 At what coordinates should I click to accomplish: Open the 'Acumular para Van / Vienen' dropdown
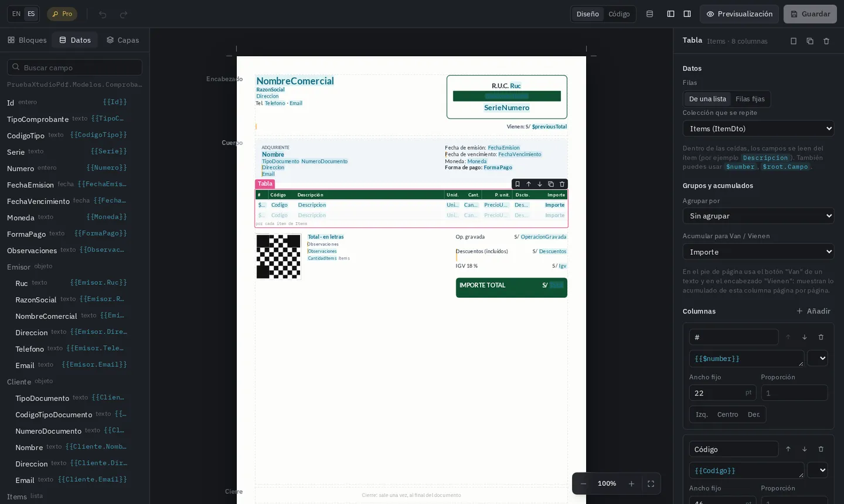coord(758,252)
